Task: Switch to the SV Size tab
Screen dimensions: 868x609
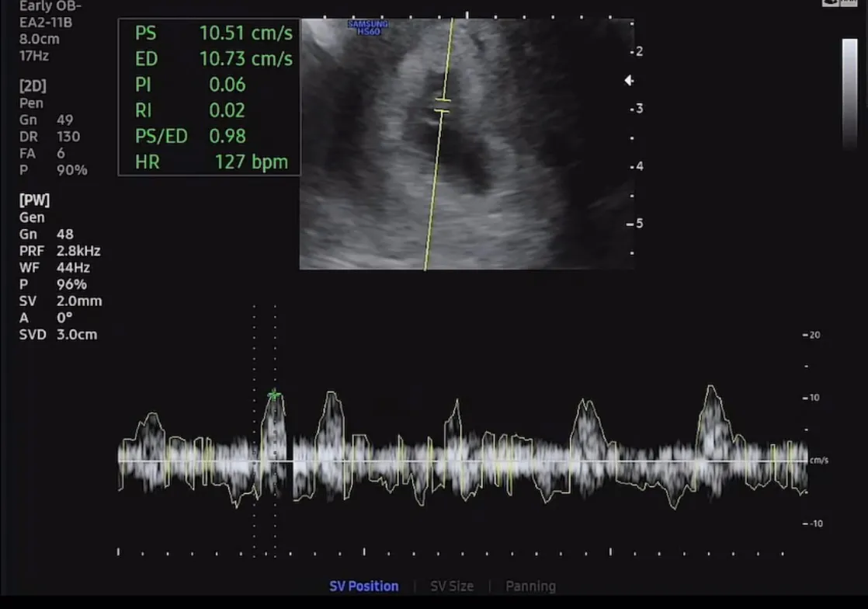Action: tap(452, 586)
